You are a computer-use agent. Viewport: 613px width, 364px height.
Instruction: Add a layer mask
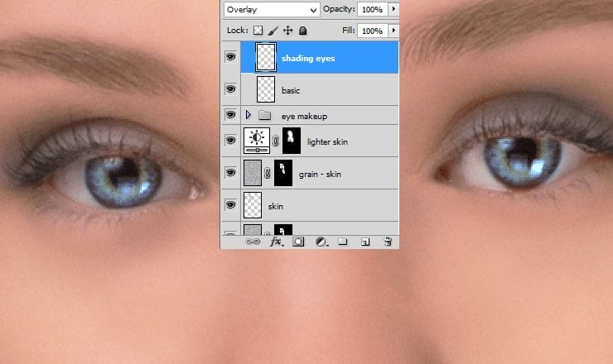[298, 242]
